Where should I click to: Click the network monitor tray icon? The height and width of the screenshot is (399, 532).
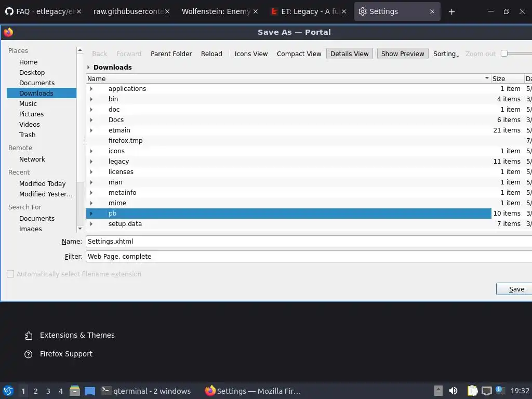click(486, 391)
